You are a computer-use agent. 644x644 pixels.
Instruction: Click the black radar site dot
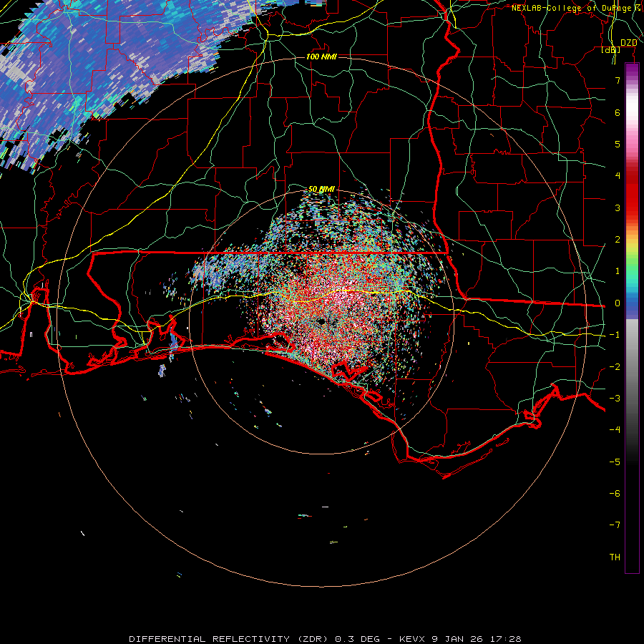click(x=321, y=321)
